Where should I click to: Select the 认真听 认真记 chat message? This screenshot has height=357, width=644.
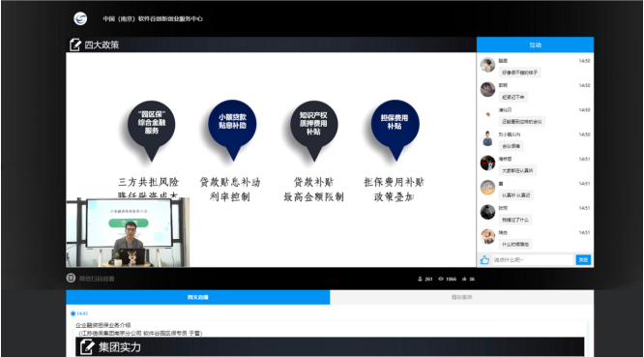(515, 195)
